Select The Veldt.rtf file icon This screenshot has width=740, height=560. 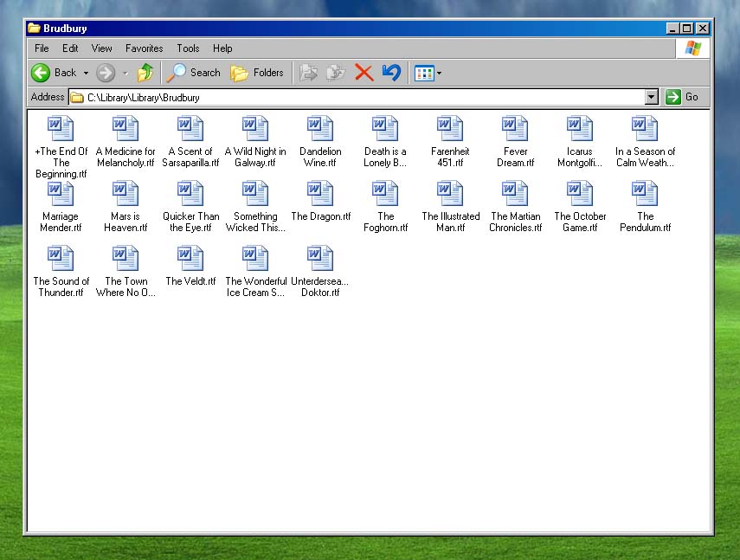point(190,258)
